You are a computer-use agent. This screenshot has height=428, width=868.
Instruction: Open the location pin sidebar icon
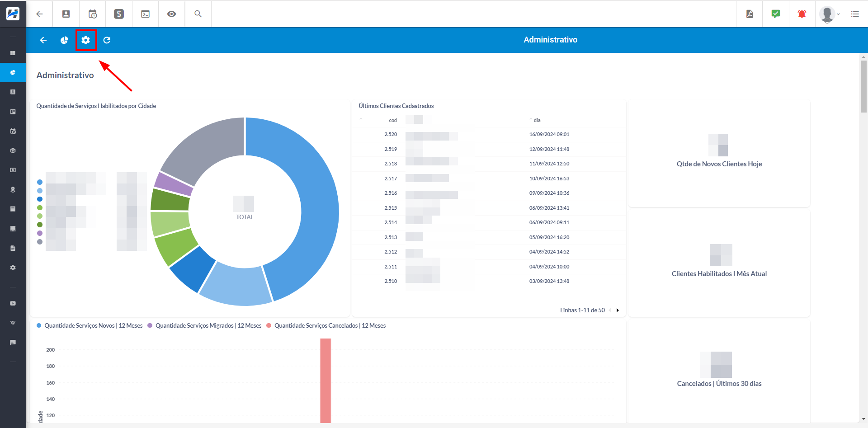click(x=13, y=189)
